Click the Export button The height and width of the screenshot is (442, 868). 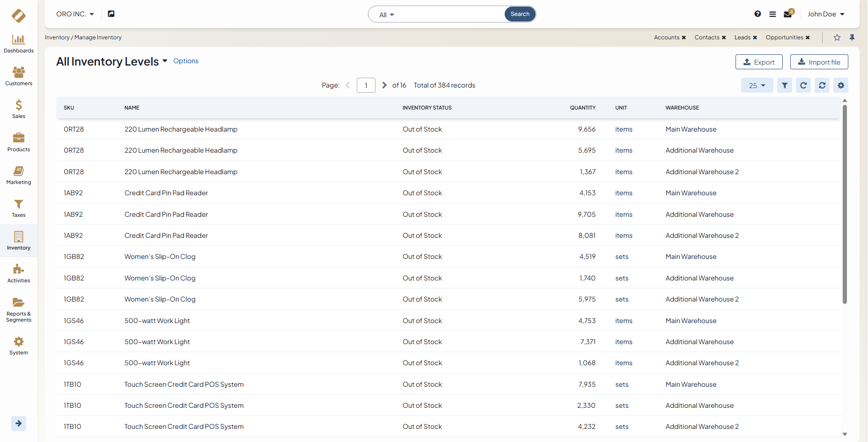[759, 62]
